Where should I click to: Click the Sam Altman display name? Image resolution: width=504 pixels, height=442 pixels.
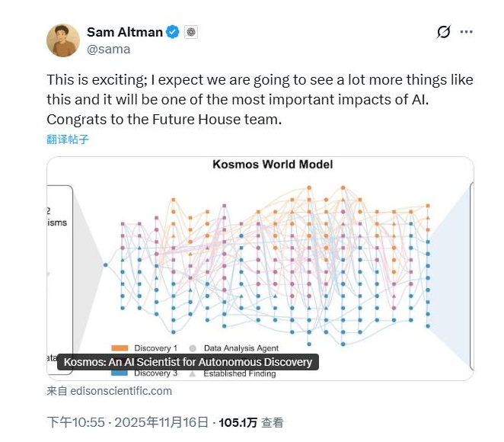click(123, 32)
